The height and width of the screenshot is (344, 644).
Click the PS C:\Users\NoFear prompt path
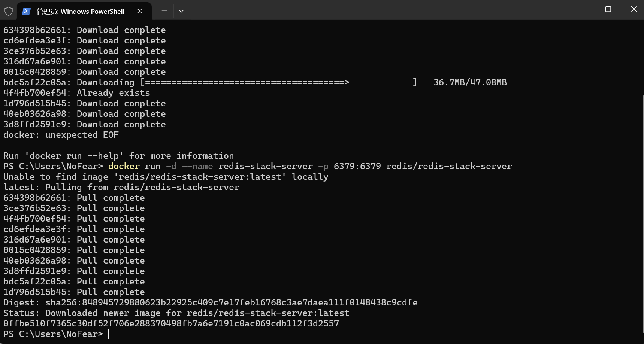[x=52, y=334]
